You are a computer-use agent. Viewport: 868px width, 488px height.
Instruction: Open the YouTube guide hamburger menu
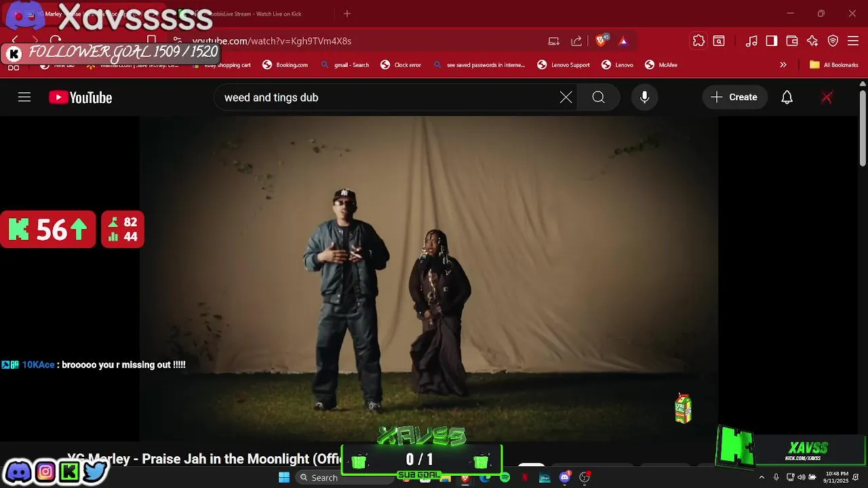pos(24,98)
